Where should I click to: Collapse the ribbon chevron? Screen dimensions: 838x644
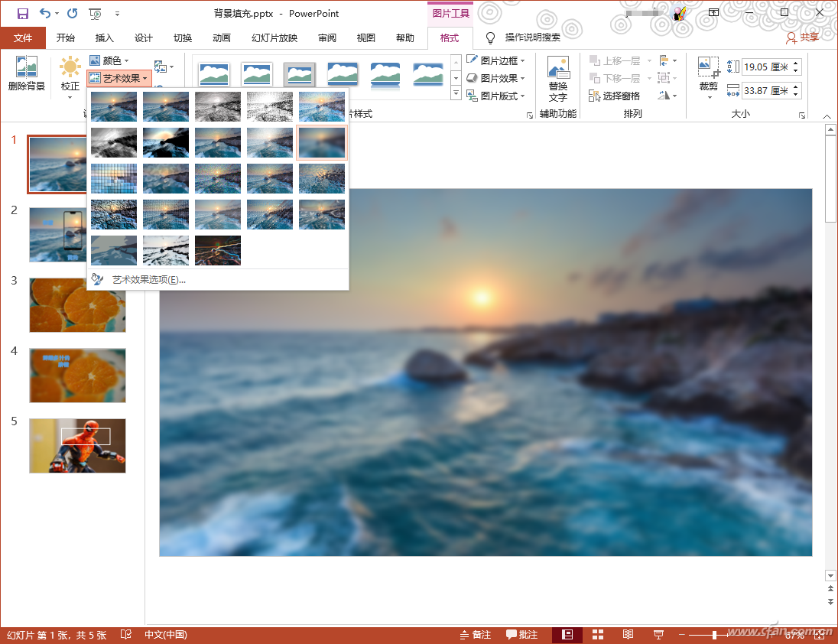[827, 116]
